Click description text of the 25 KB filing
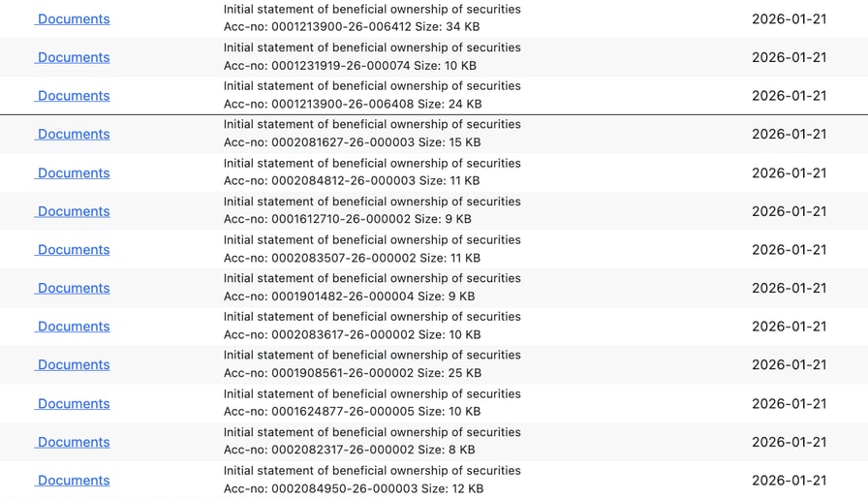The image size is (868, 499). coord(372,356)
